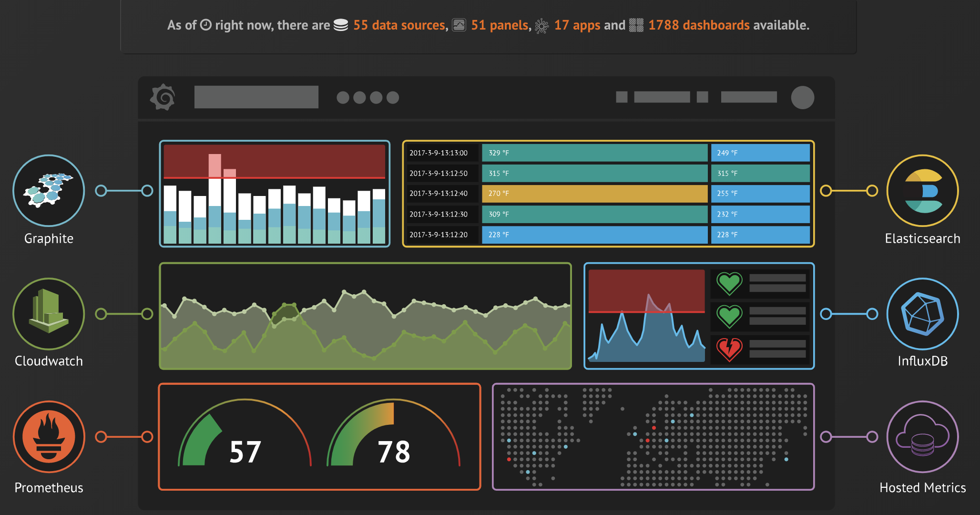Click the broken red heart icon
Viewport: 980px width, 515px height.
(x=729, y=349)
